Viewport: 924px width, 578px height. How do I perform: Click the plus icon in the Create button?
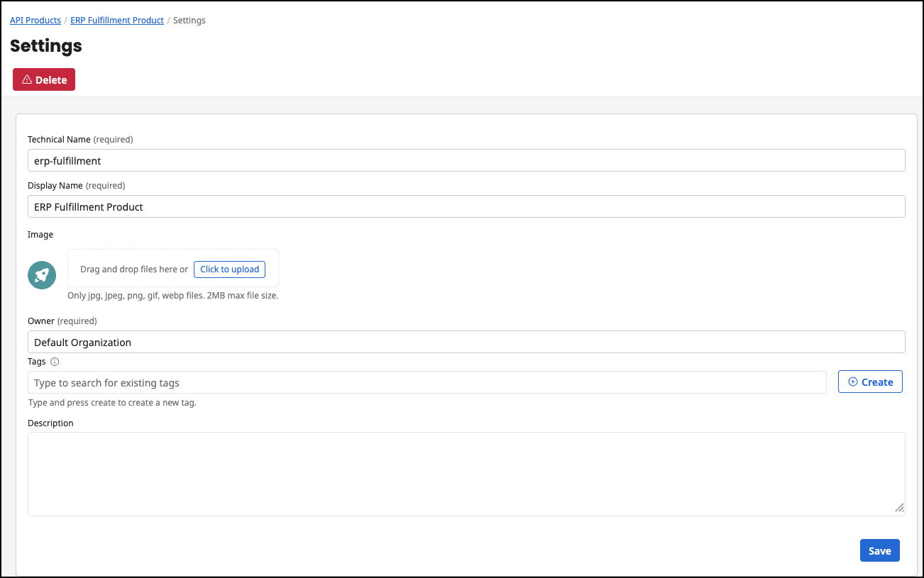coord(852,382)
